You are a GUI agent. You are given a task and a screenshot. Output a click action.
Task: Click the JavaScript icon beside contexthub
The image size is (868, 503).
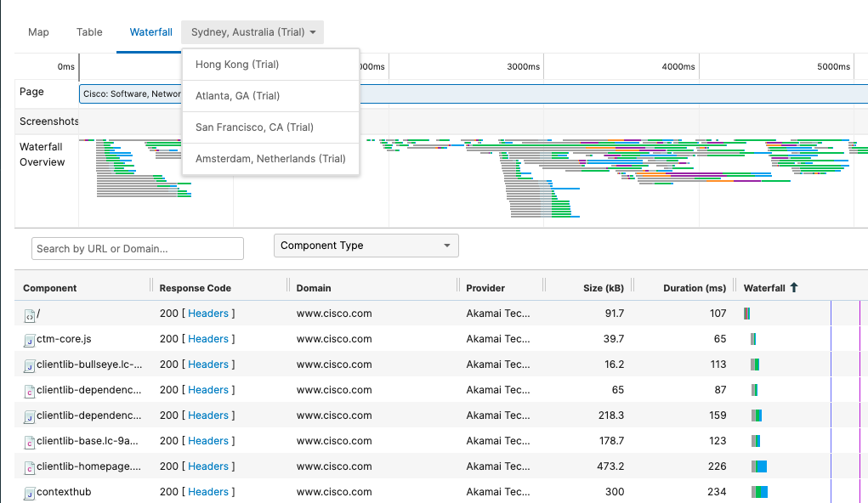(x=30, y=493)
